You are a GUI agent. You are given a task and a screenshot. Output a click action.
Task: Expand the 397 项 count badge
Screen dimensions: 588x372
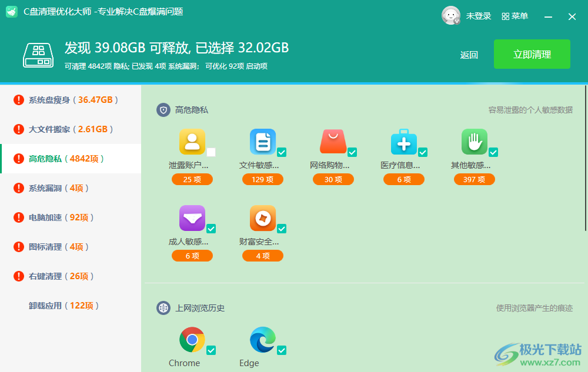474,179
